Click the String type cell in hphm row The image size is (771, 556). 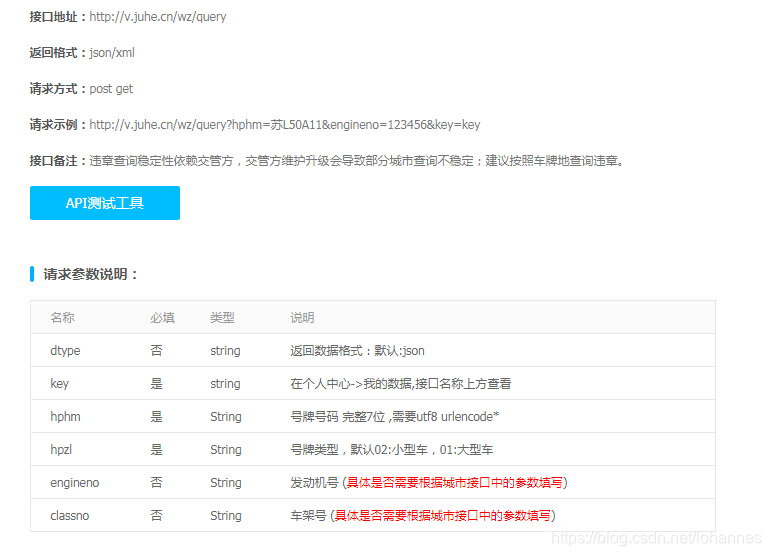226,417
